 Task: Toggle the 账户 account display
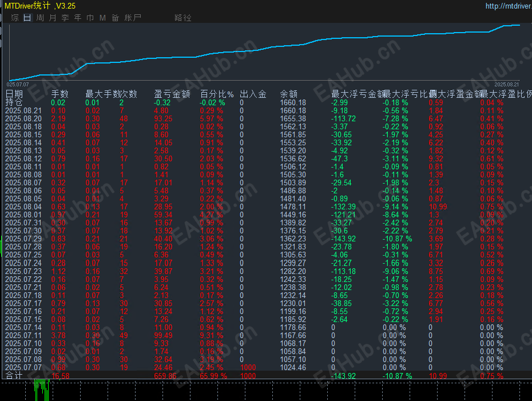tap(133, 18)
